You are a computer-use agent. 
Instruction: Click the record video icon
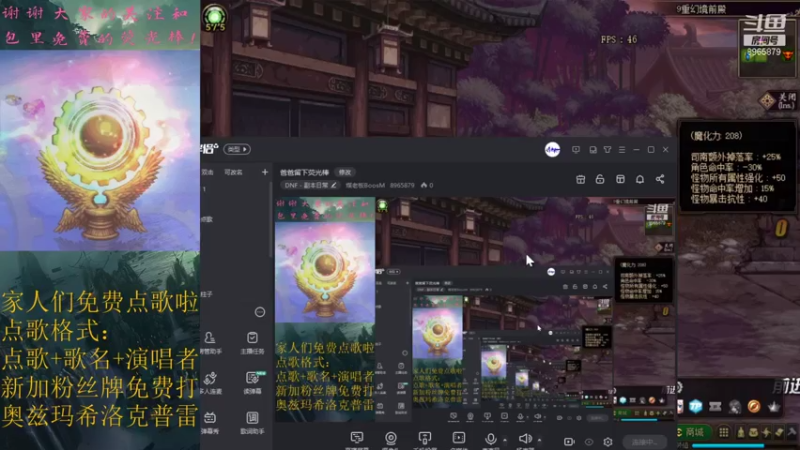tap(569, 442)
